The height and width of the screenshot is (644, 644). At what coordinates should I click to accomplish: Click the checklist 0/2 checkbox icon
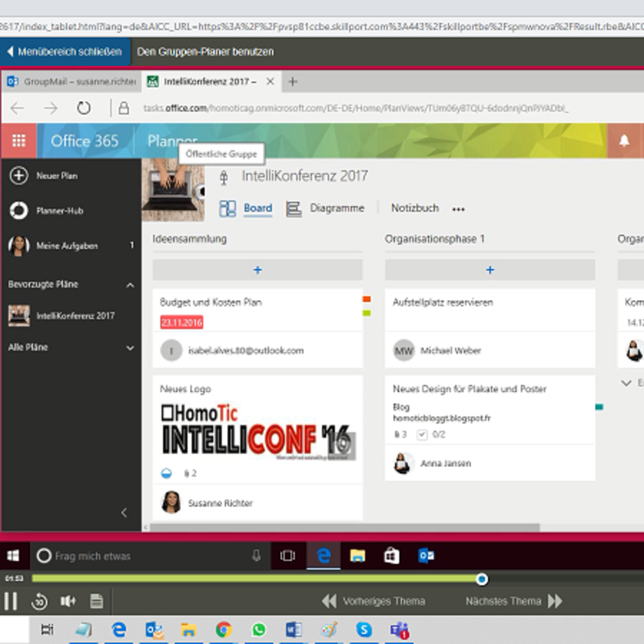tap(422, 435)
